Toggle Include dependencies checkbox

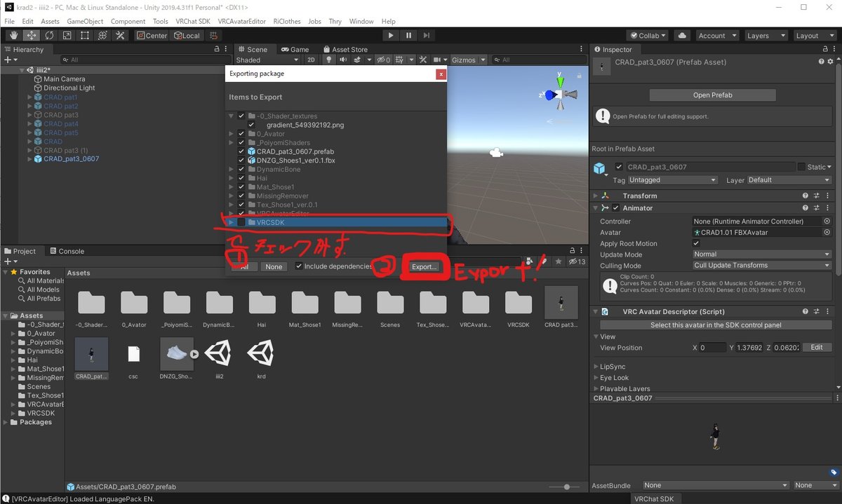299,266
